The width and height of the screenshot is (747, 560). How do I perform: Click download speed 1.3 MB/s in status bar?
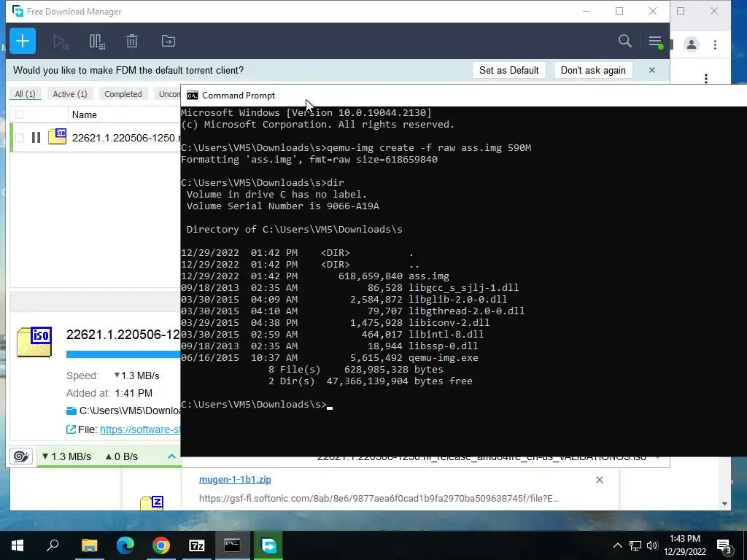pyautogui.click(x=66, y=456)
